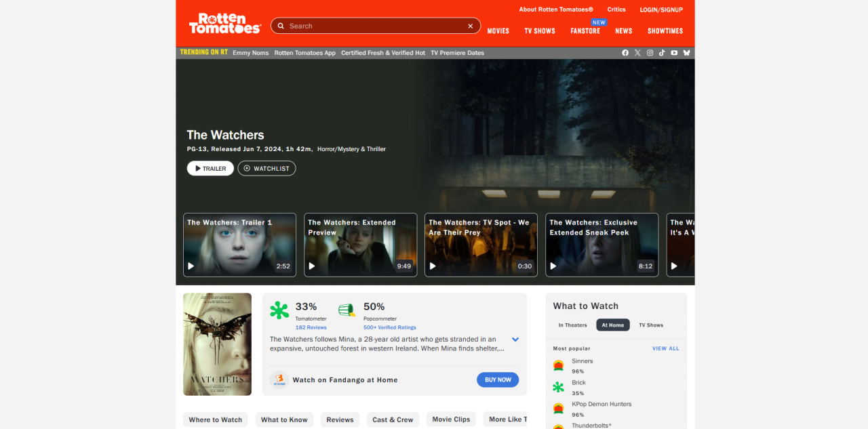Jump to What to Know section
Image resolution: width=868 pixels, height=429 pixels.
pos(284,420)
